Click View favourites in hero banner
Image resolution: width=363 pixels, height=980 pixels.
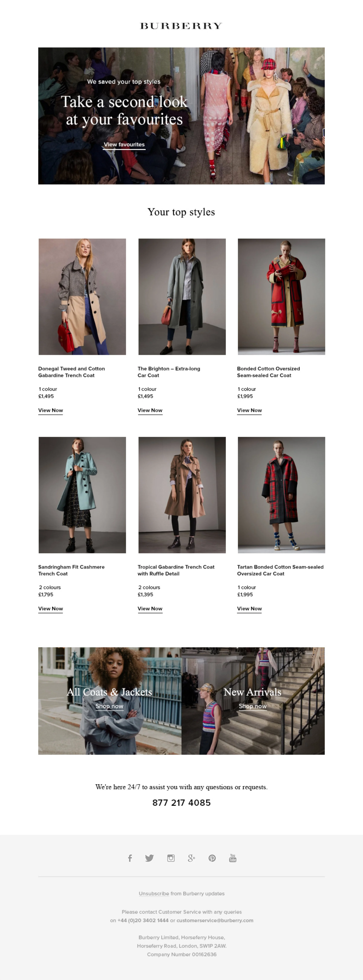124,145
